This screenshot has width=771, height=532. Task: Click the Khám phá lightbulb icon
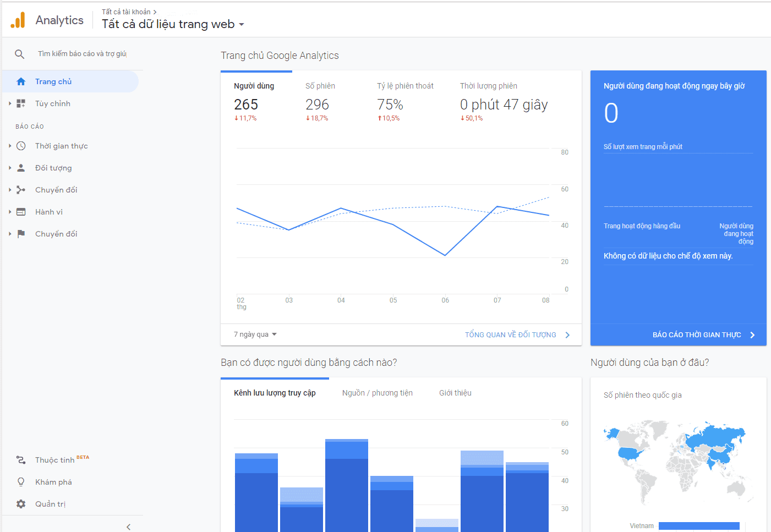(x=21, y=482)
